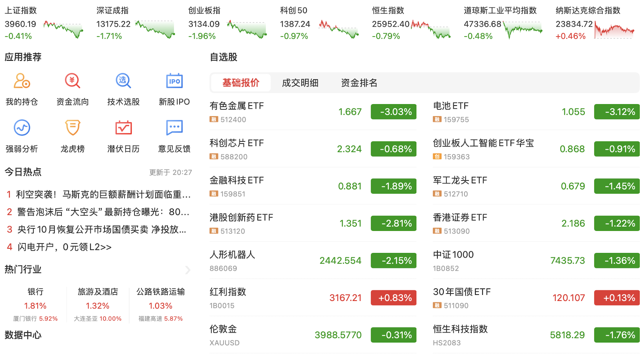
Task: Expand 热门行业 with the chevron arrow
Action: [187, 270]
